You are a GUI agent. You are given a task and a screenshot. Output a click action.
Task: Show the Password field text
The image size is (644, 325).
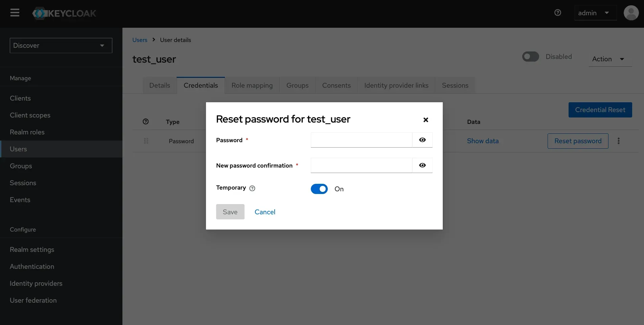click(x=422, y=140)
